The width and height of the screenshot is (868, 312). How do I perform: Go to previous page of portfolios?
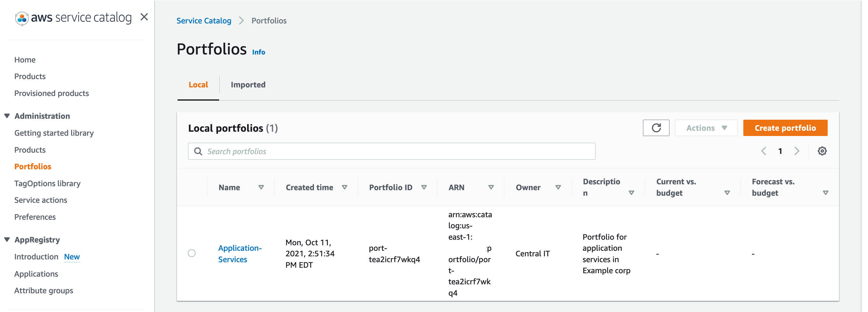[x=764, y=151]
